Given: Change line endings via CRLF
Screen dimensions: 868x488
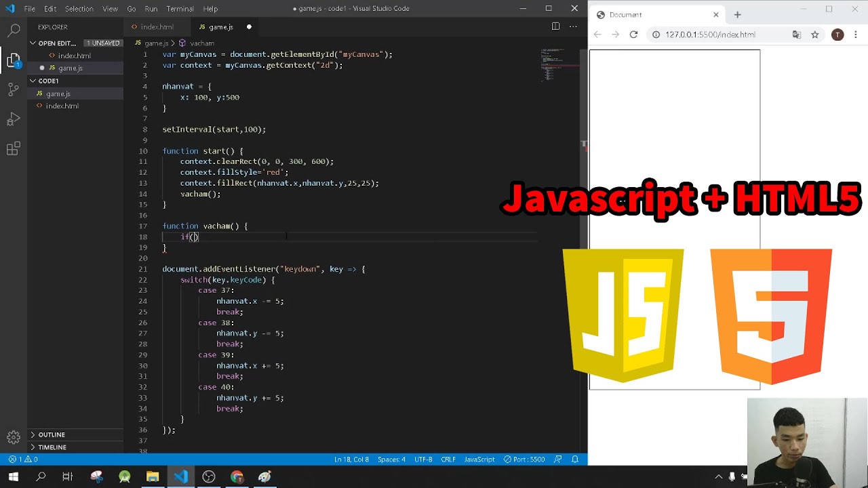Looking at the screenshot, I should (x=448, y=460).
